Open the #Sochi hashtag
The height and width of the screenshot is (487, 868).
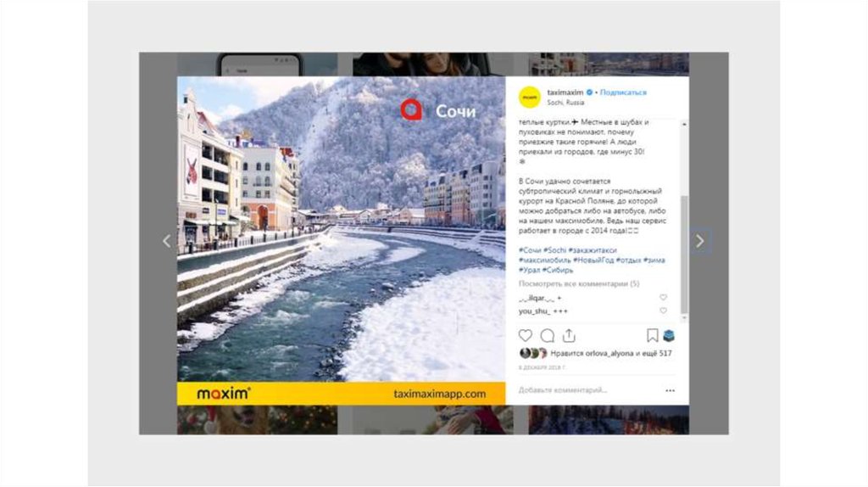coord(554,250)
